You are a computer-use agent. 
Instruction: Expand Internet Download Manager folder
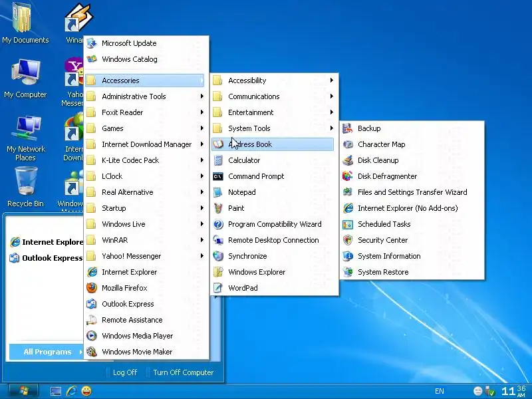coord(145,144)
